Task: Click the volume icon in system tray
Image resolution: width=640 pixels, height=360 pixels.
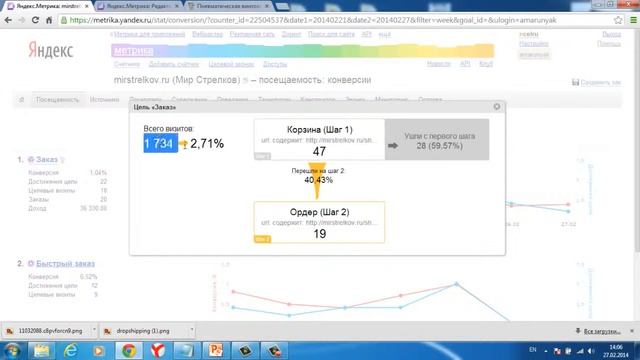Action: [x=591, y=351]
